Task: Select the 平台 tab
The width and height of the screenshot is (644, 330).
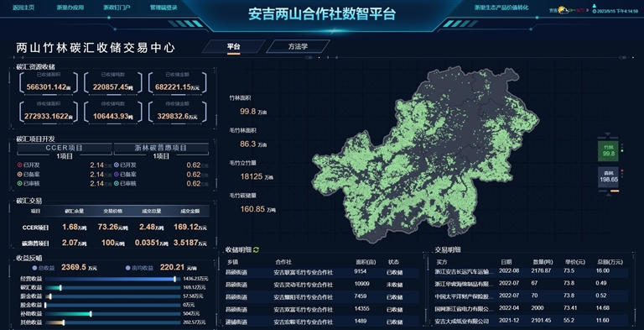Action: click(233, 46)
